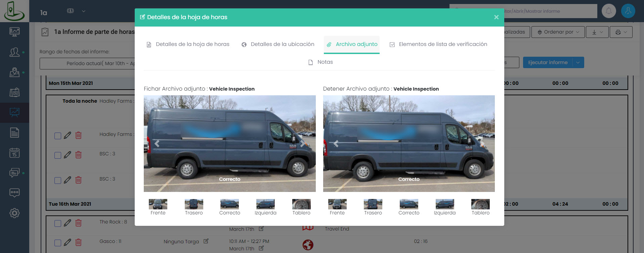This screenshot has width=644, height=253.
Task: Open the Detalles de la hoja de horas tab
Action: (188, 44)
